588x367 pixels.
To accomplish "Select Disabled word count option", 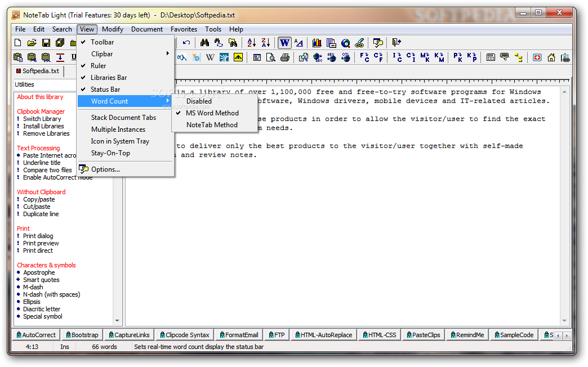I will tap(215, 101).
